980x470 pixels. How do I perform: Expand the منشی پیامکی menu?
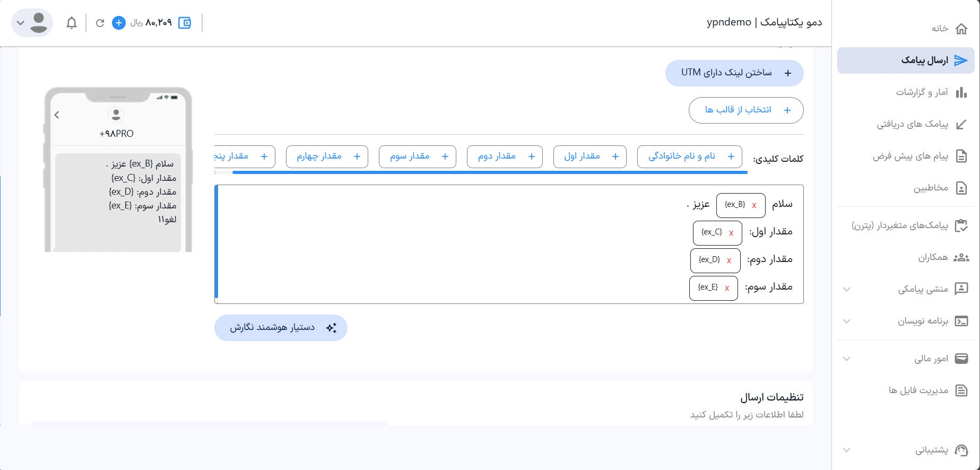coord(847,289)
